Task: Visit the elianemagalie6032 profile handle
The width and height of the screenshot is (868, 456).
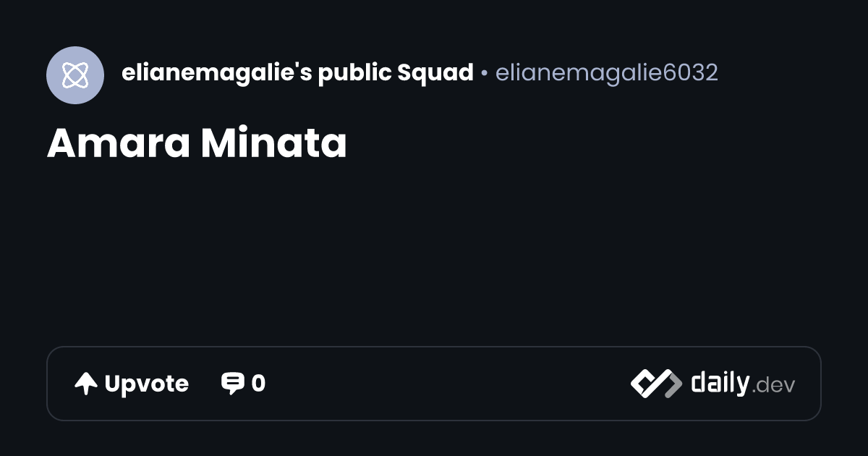Action: (607, 73)
